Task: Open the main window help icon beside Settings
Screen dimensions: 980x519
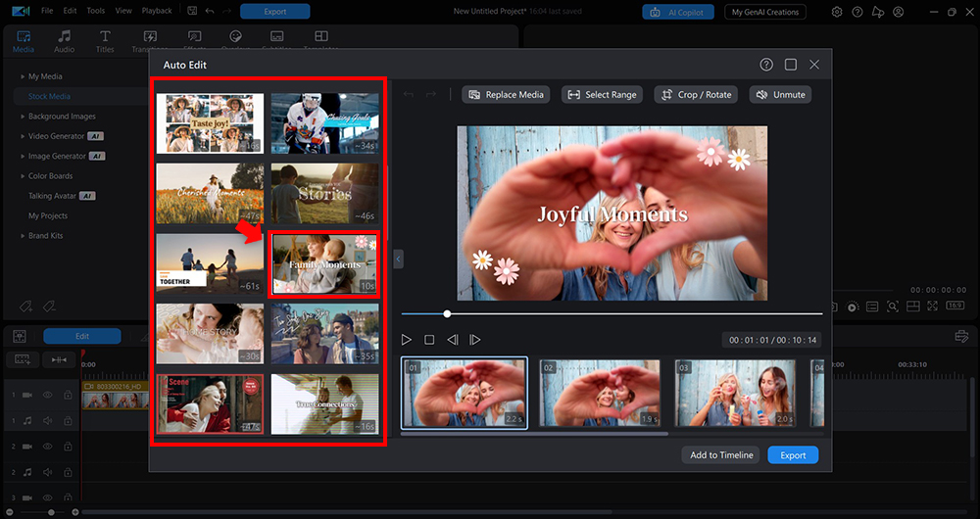Action: 857,12
